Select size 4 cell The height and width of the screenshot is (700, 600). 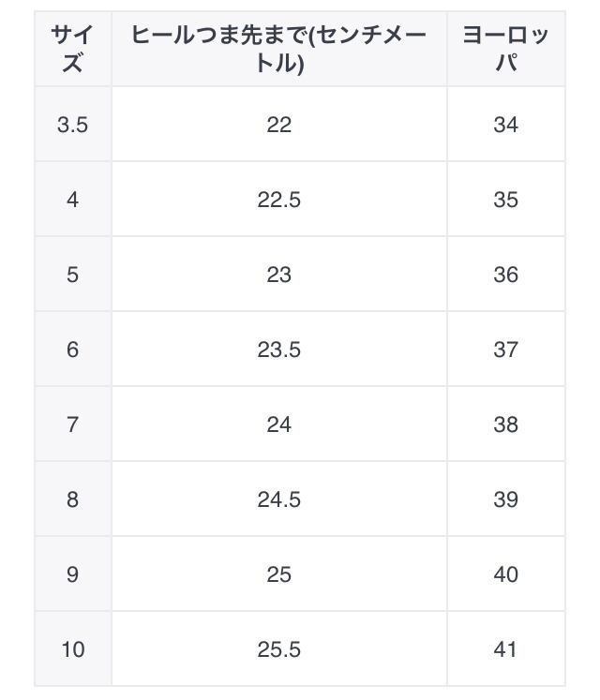[x=72, y=200]
